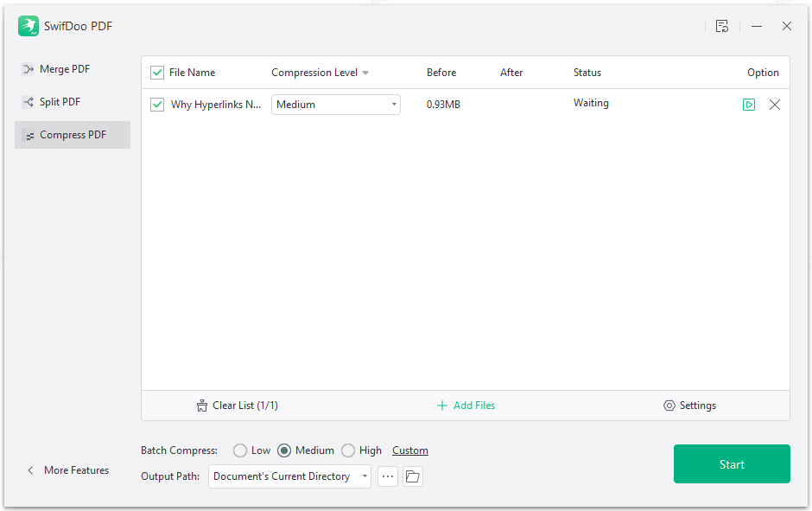The height and width of the screenshot is (511, 812).
Task: Click the green Start button
Action: point(732,463)
